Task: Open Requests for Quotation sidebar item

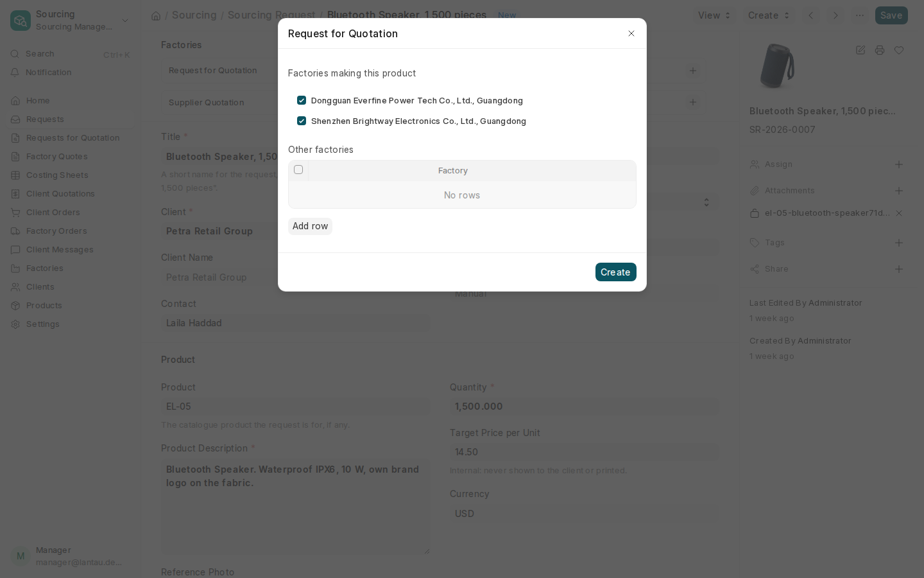Action: (x=70, y=138)
